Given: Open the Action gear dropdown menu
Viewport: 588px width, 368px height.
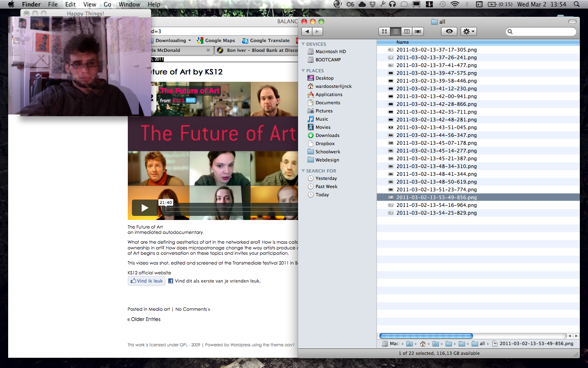Looking at the screenshot, I should point(468,31).
